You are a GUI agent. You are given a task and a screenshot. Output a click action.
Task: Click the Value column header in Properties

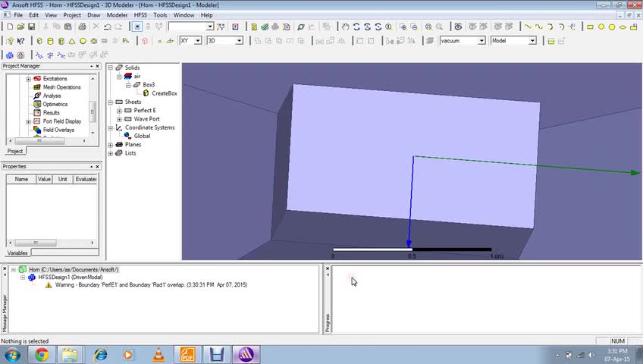click(44, 179)
